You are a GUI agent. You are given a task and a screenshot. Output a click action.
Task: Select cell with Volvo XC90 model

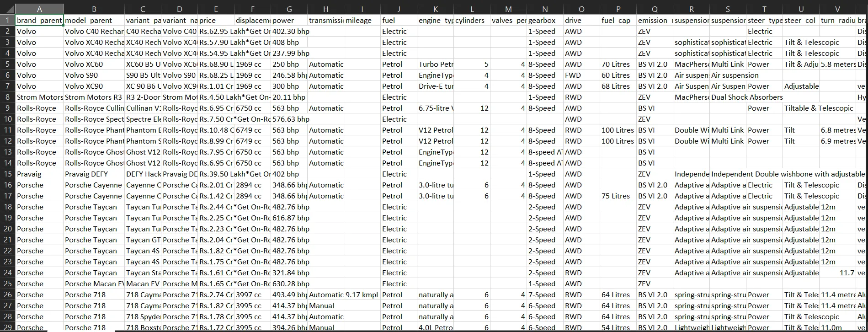coord(94,86)
